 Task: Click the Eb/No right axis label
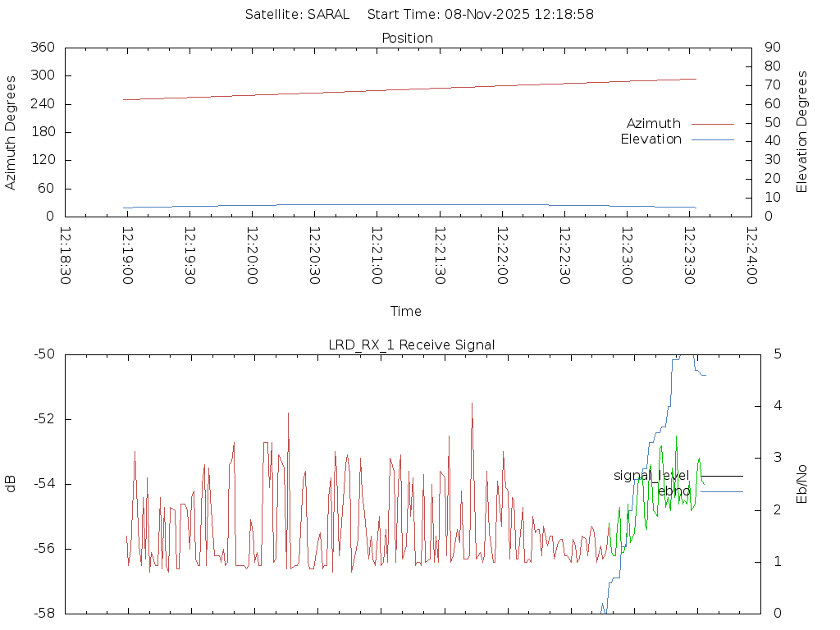802,484
